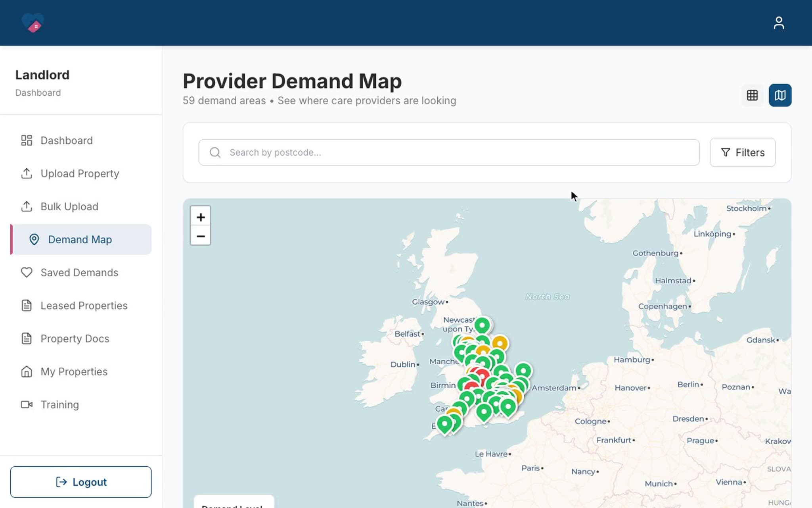Image resolution: width=812 pixels, height=508 pixels.
Task: Navigate to Leased Properties
Action: [x=81, y=306]
